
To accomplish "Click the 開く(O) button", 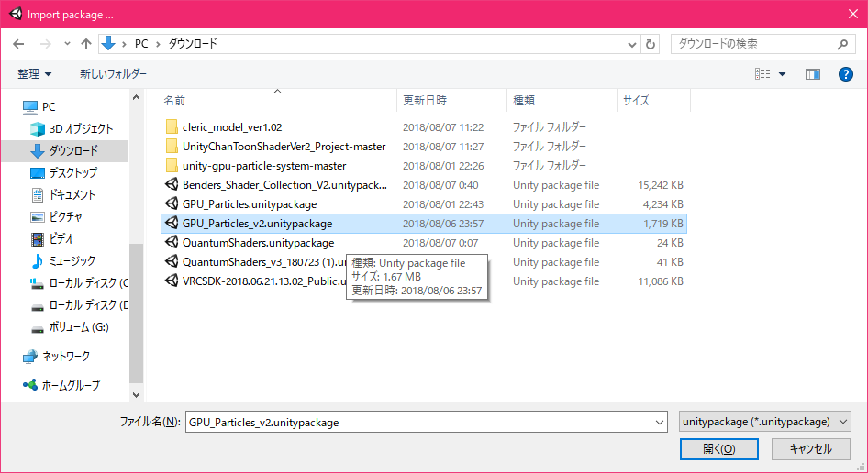I will pos(719,448).
